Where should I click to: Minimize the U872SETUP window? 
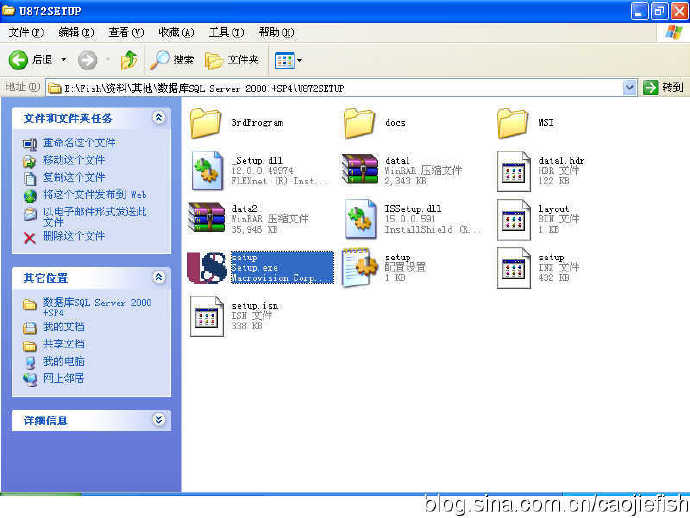coord(639,11)
